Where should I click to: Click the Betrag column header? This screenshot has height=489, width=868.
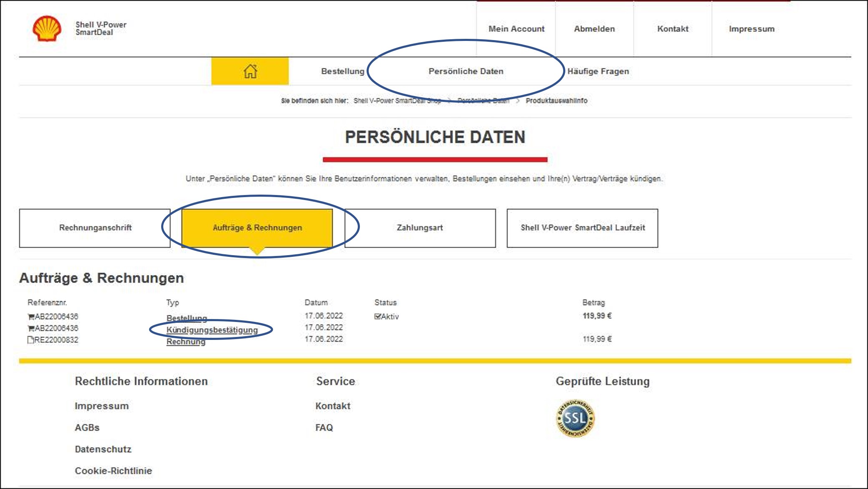(x=593, y=302)
